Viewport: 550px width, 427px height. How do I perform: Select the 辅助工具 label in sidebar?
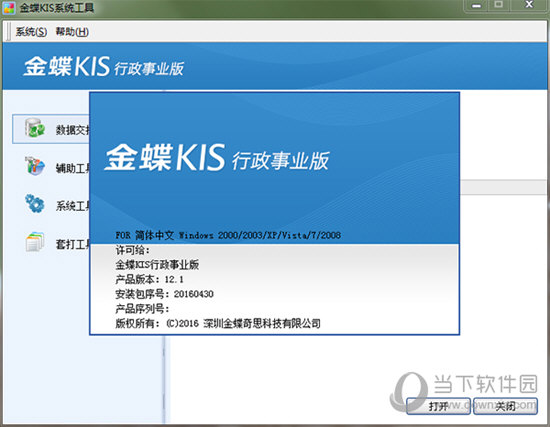(x=73, y=168)
